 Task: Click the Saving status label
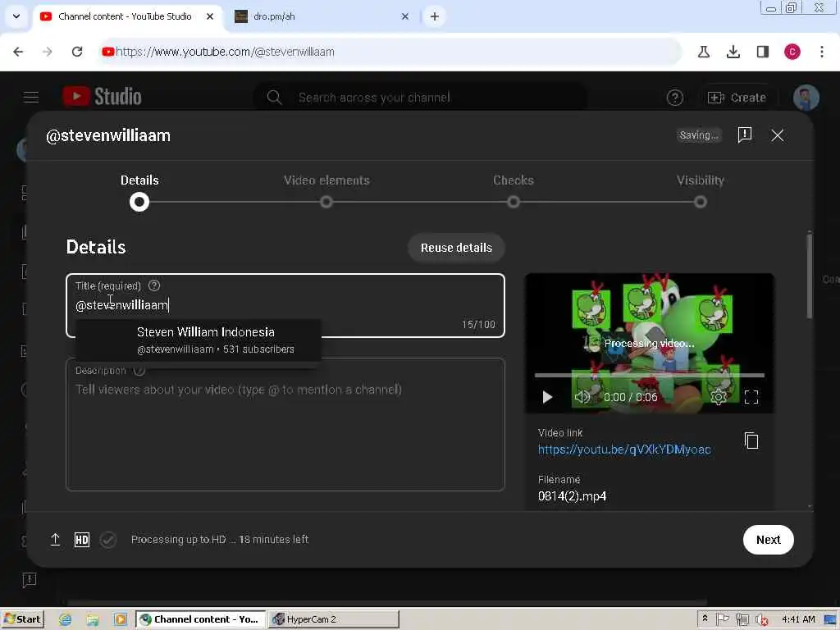(x=699, y=135)
